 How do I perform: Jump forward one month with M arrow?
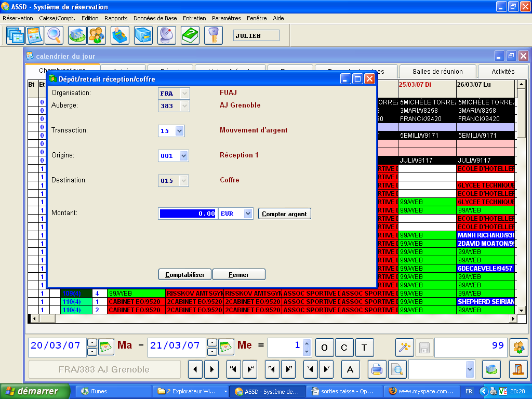289,369
